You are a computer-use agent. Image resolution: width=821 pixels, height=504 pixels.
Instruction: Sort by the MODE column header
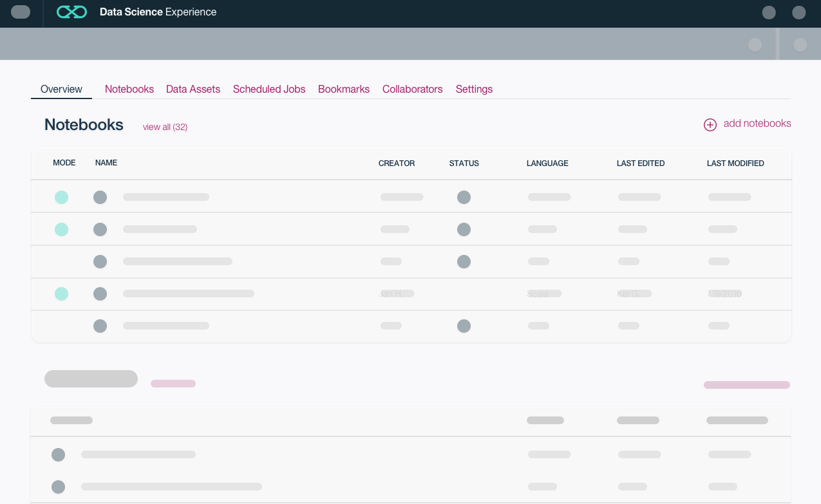coord(64,163)
